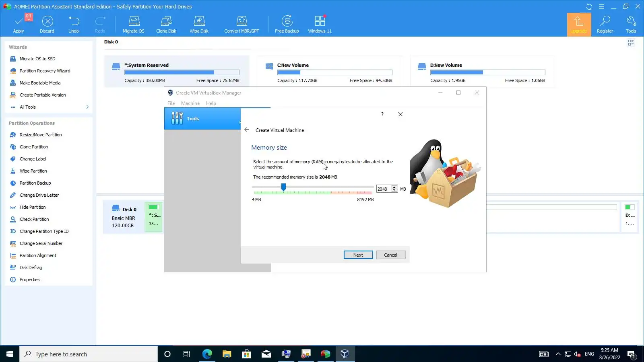Choose Wipe Partition operation
The height and width of the screenshot is (362, 644).
pos(33,171)
